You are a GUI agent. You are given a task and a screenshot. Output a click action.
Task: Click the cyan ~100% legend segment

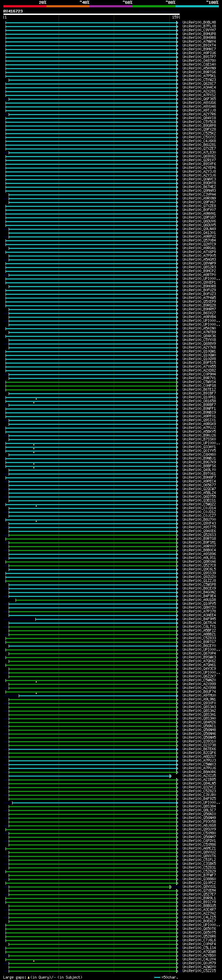pyautogui.click(x=197, y=6)
